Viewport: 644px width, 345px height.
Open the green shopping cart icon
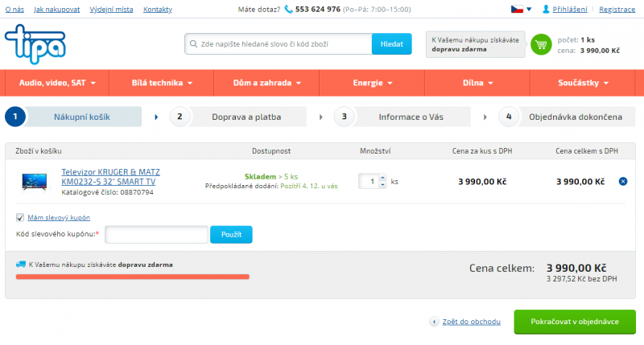541,44
